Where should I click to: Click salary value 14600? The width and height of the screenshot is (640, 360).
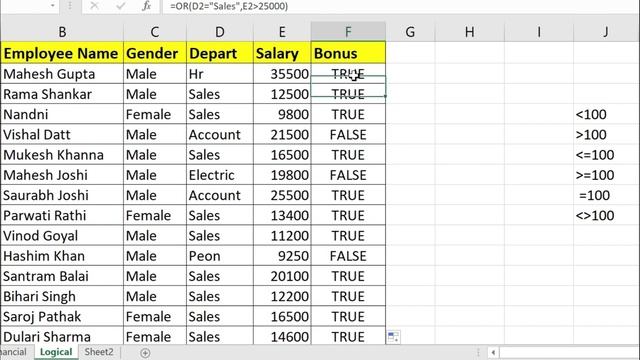tap(282, 336)
